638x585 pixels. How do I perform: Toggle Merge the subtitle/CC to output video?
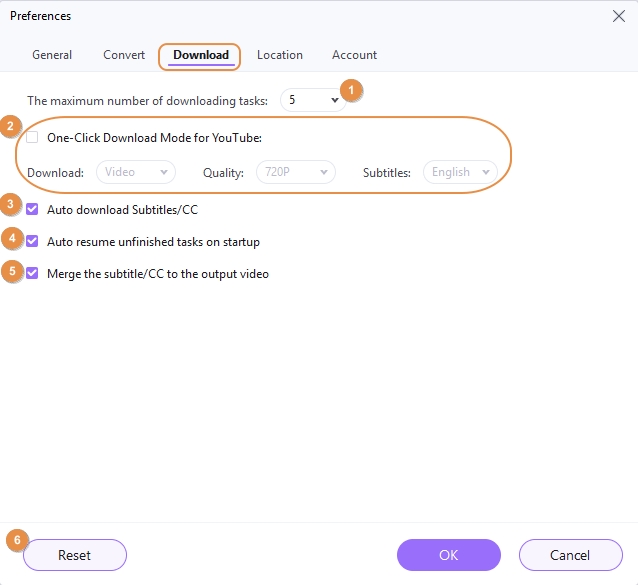33,273
